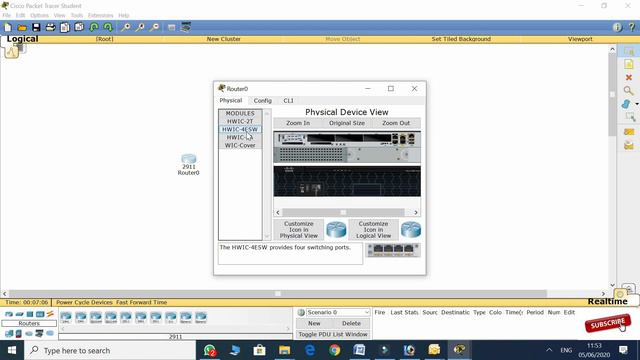
Task: Click the green Undo arrow icon
Action: [x=94, y=27]
